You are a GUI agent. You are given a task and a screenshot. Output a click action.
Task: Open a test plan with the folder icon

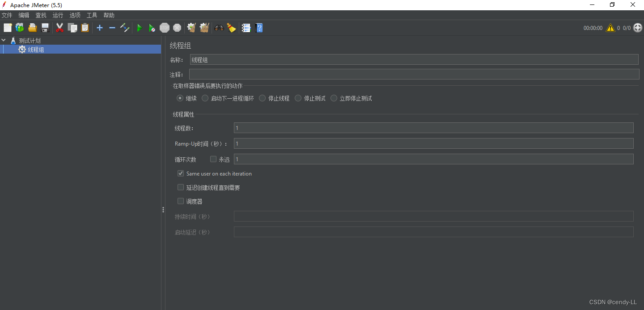(x=32, y=28)
